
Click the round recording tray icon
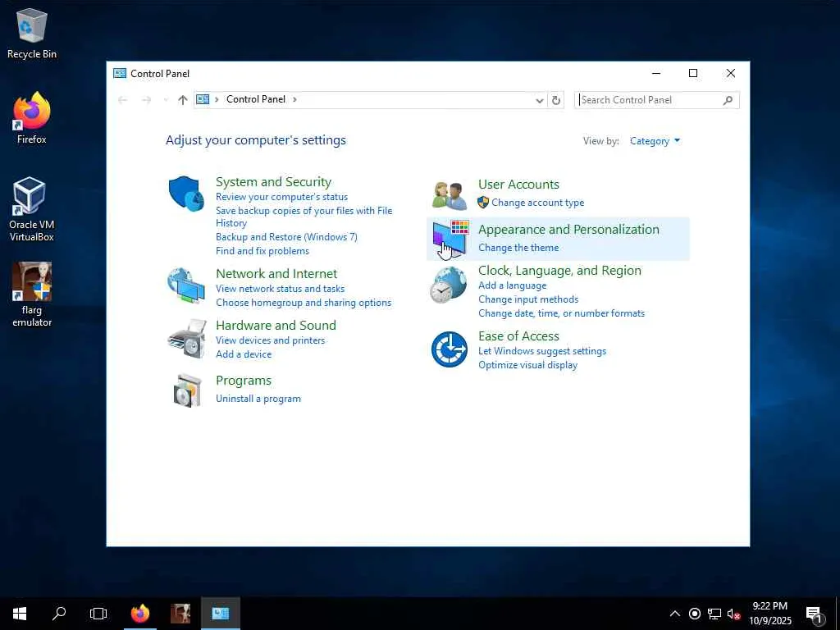tap(695, 614)
